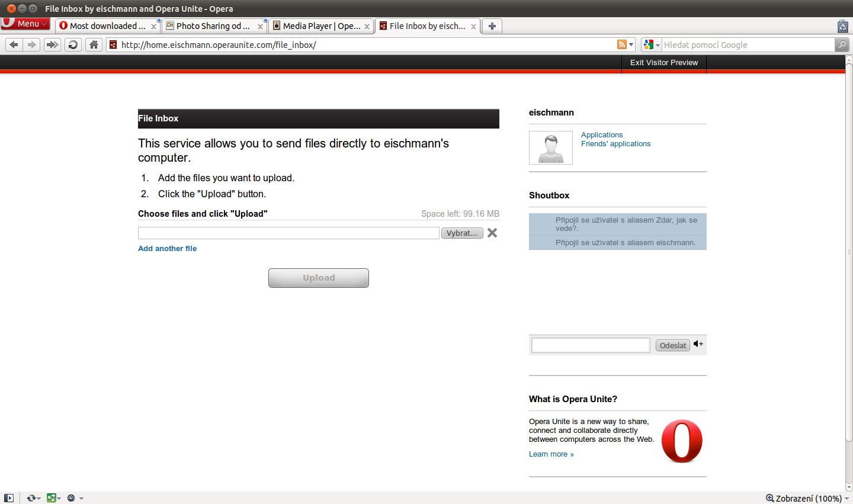Switch to the Photo Sharing tab
The height and width of the screenshot is (504, 853).
214,26
